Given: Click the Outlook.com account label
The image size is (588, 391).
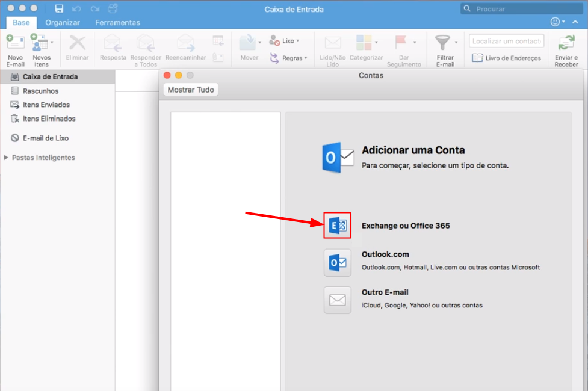Looking at the screenshot, I should [385, 254].
